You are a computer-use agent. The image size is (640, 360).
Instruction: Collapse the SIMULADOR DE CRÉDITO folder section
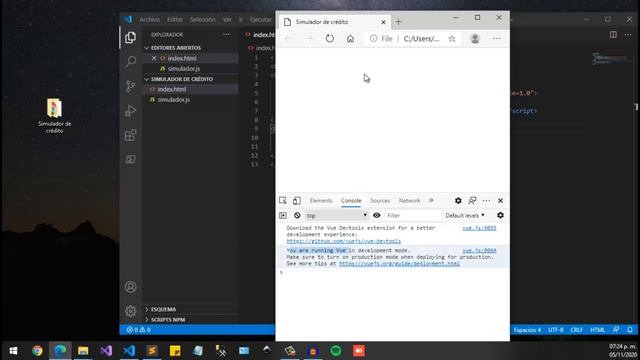tap(182, 79)
